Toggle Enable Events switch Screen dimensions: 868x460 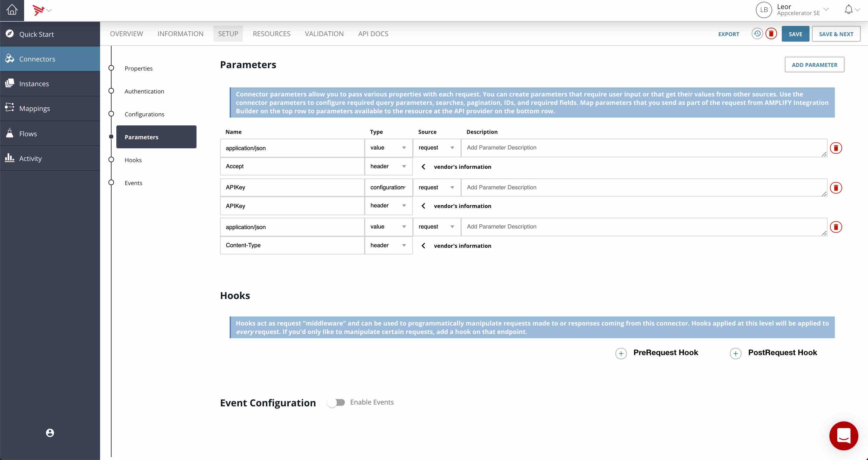(336, 403)
